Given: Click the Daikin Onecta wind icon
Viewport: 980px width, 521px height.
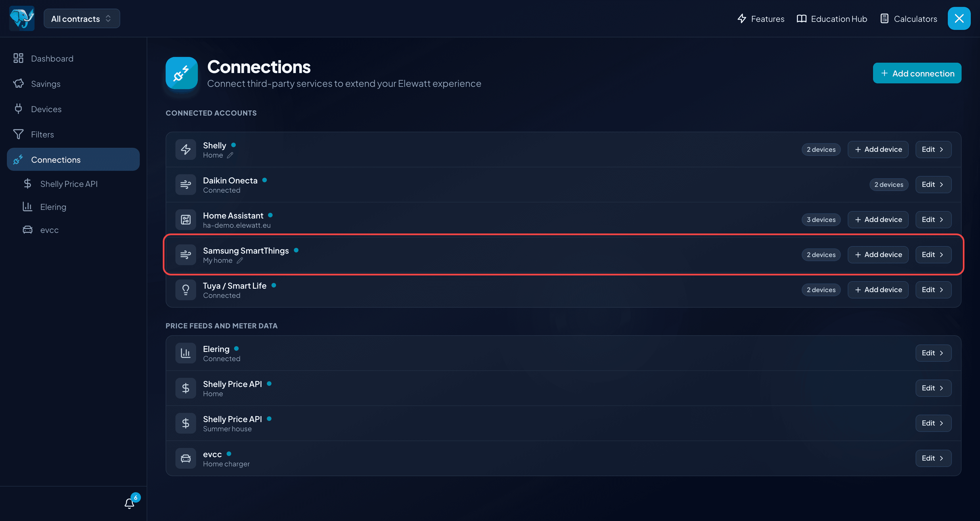Looking at the screenshot, I should coord(186,184).
